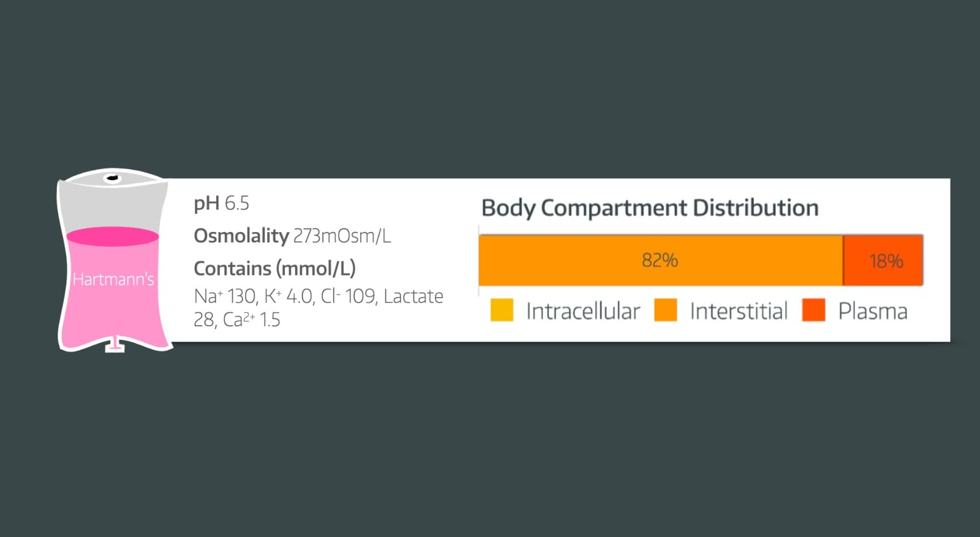Click the outlet port below the IV bag
This screenshot has height=537, width=980.
pyautogui.click(x=115, y=345)
